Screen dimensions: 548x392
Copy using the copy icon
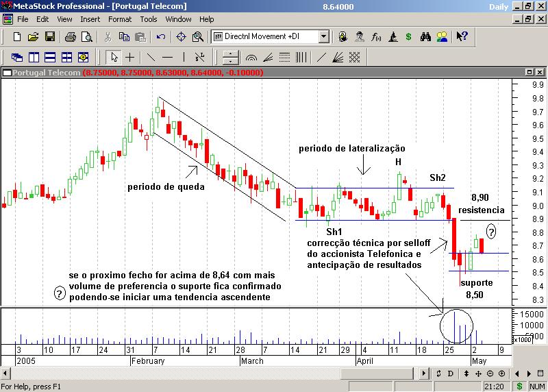tap(124, 37)
